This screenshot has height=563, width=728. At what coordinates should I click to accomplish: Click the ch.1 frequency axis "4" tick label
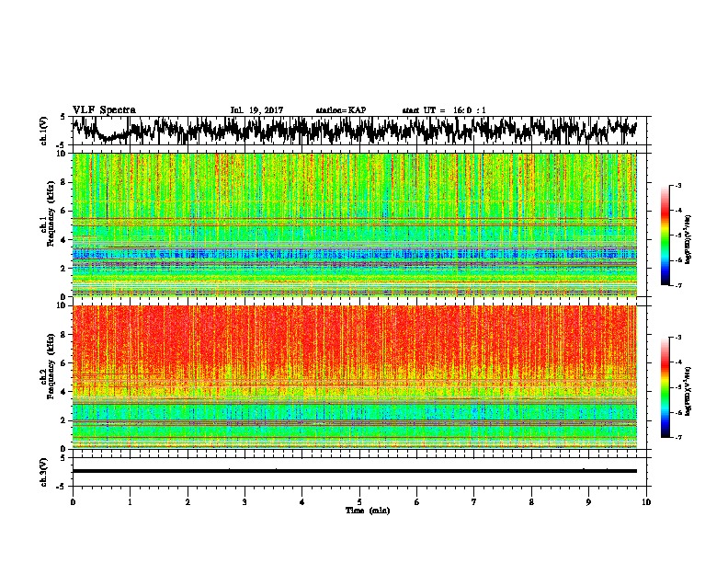pyautogui.click(x=64, y=240)
